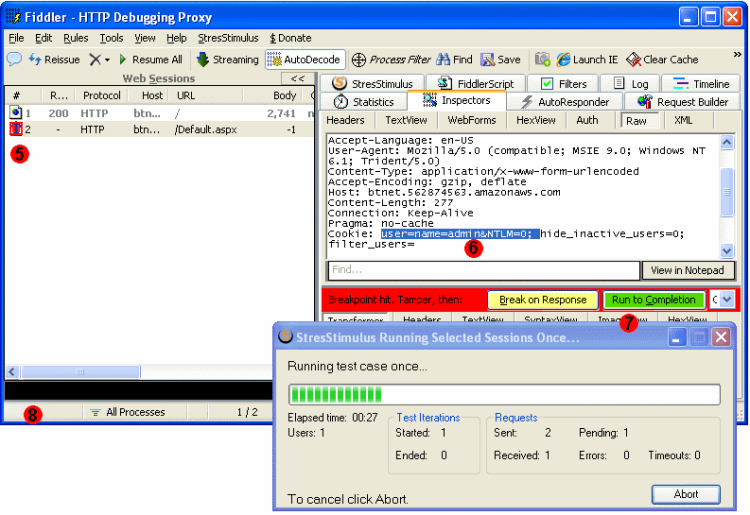
Task: Click the Process Filter crosshair icon
Action: [x=359, y=60]
